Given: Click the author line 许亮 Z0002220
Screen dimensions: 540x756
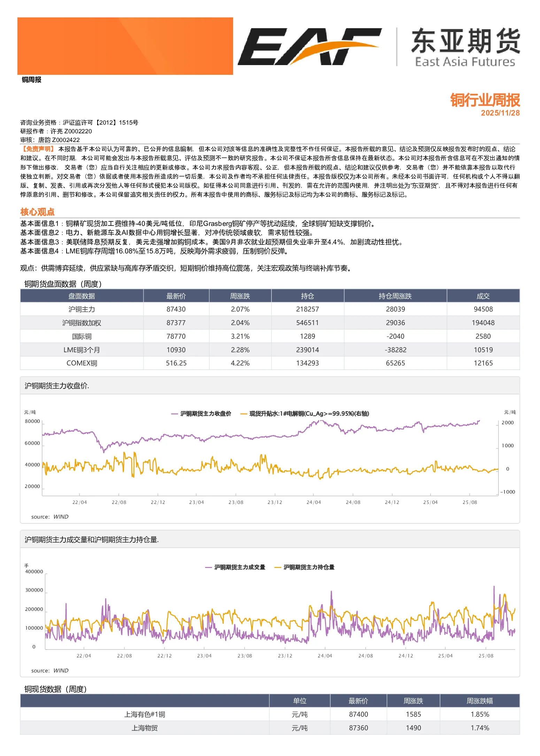Looking at the screenshot, I should tap(56, 131).
